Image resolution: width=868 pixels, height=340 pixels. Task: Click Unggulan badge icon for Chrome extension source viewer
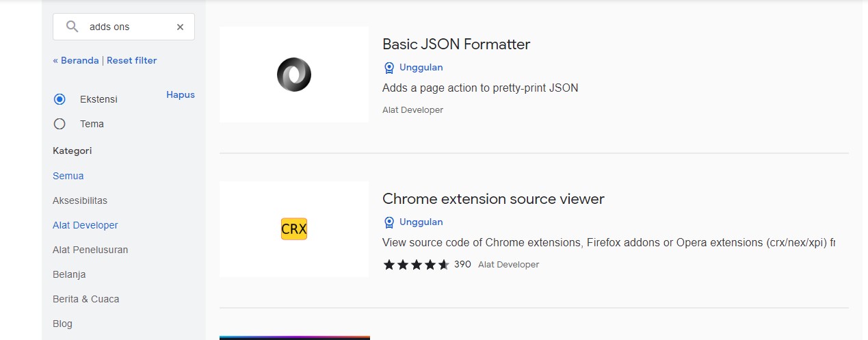389,222
